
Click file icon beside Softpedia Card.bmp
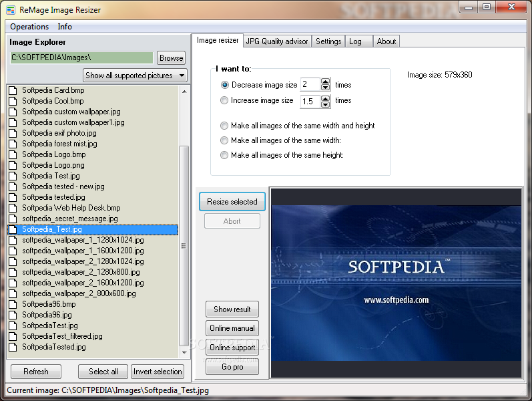(x=13, y=90)
